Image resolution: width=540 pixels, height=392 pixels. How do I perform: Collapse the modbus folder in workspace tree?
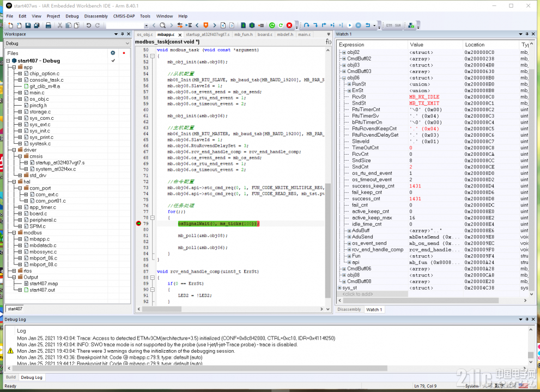pos(14,233)
